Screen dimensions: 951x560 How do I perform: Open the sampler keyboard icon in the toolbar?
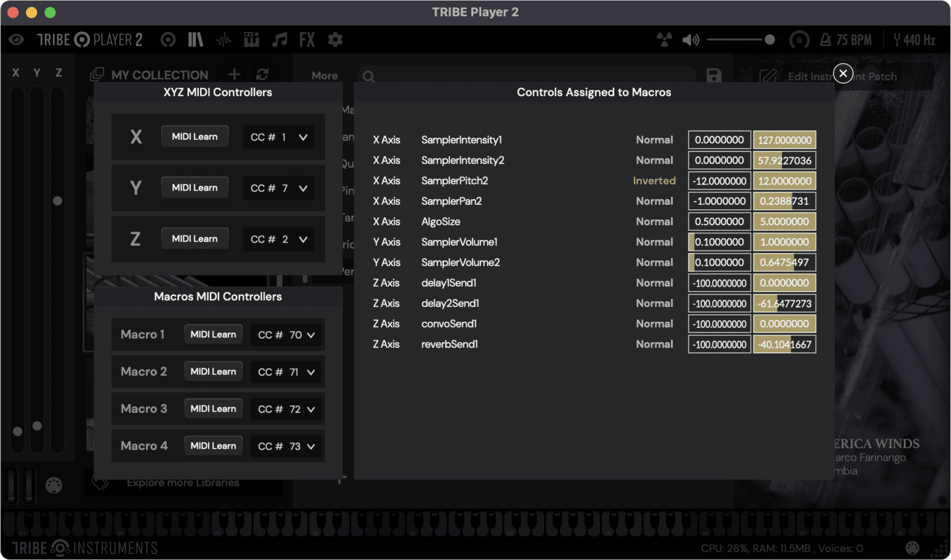tap(251, 40)
